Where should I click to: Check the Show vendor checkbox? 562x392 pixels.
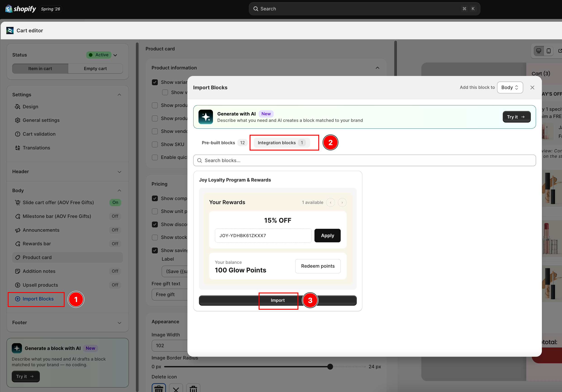155,132
